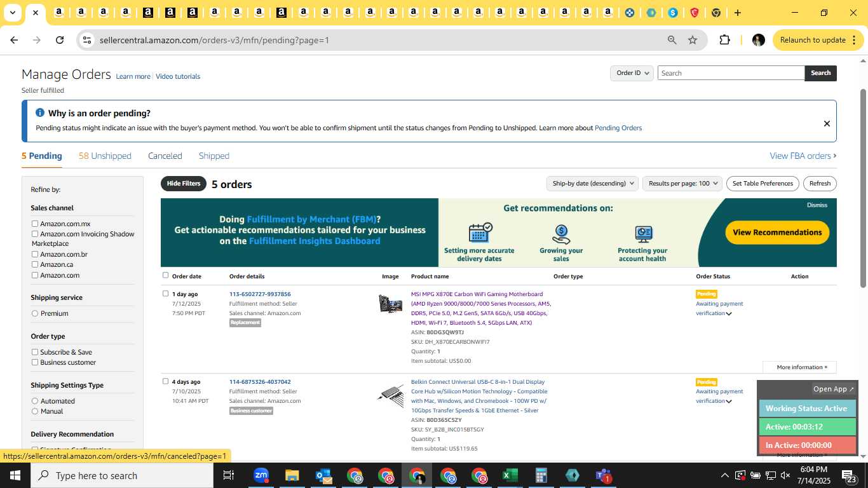Image resolution: width=868 pixels, height=488 pixels.
Task: Open Calculator from the taskbar
Action: (541, 475)
